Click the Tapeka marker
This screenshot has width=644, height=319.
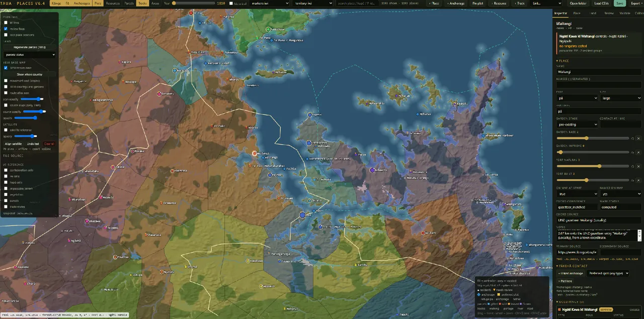click(x=309, y=115)
